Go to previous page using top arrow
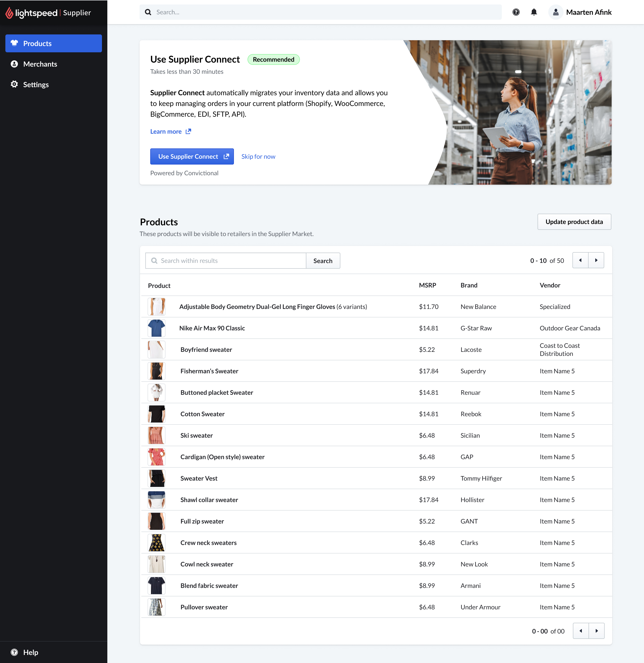This screenshot has width=644, height=663. tap(580, 260)
